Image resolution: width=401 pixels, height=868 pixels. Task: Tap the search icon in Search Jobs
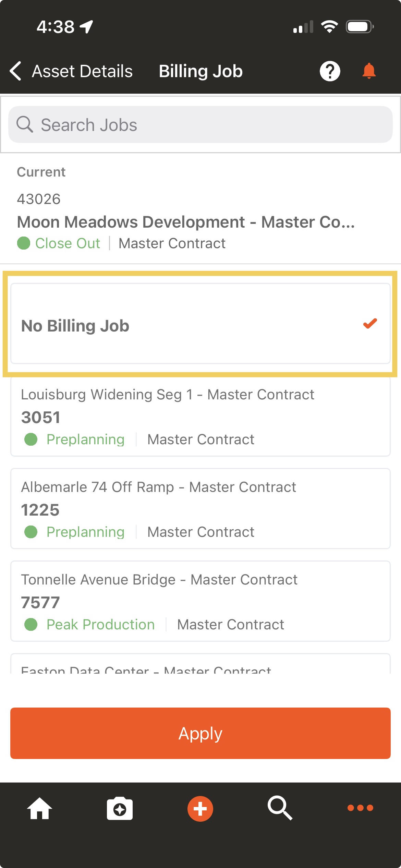[x=25, y=124]
